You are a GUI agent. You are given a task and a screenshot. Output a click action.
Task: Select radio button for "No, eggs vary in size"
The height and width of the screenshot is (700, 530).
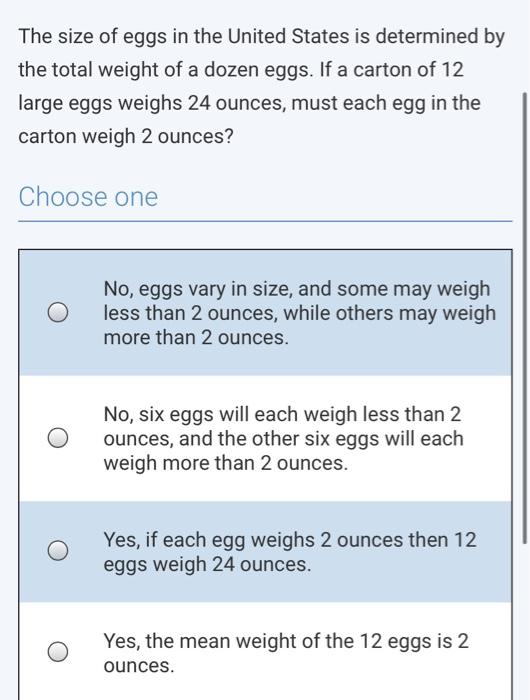point(58,312)
